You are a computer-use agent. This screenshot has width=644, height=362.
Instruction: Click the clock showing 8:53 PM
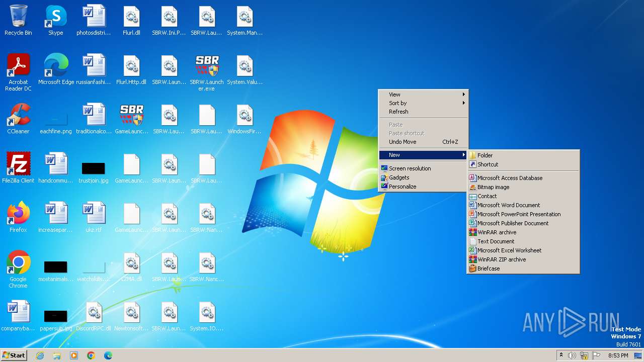point(618,355)
